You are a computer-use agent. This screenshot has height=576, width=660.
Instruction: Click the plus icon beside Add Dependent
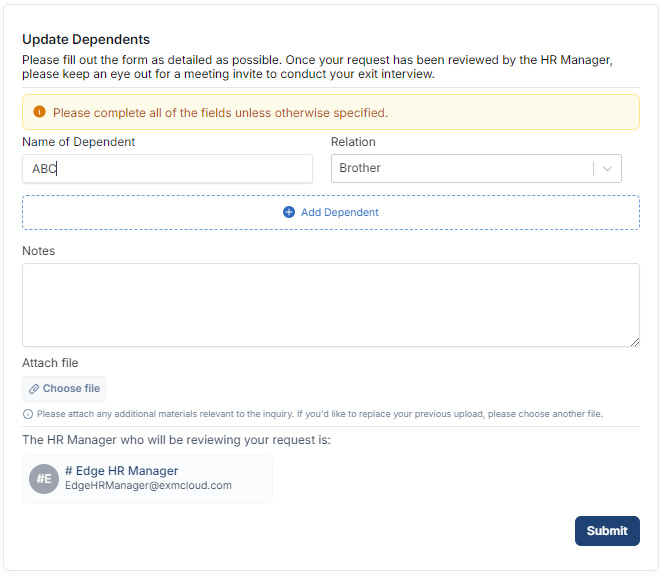tap(289, 212)
